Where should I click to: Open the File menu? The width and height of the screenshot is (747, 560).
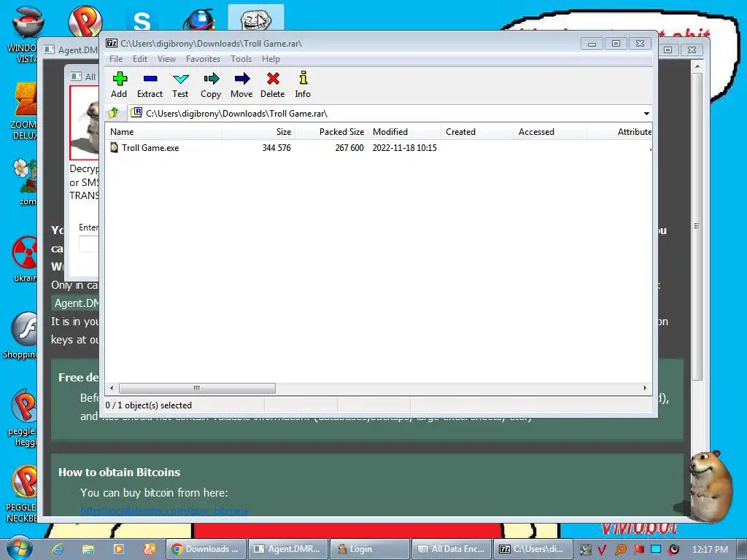tap(116, 59)
